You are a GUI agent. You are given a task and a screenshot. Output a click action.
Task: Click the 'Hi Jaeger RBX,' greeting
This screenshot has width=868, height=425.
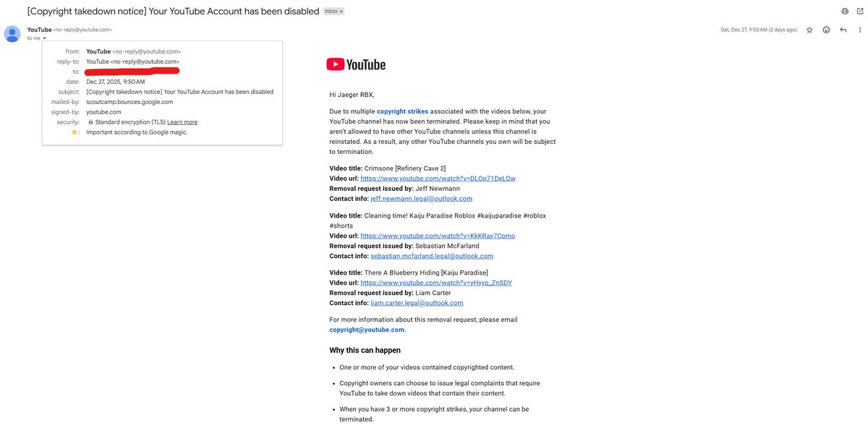coord(352,95)
